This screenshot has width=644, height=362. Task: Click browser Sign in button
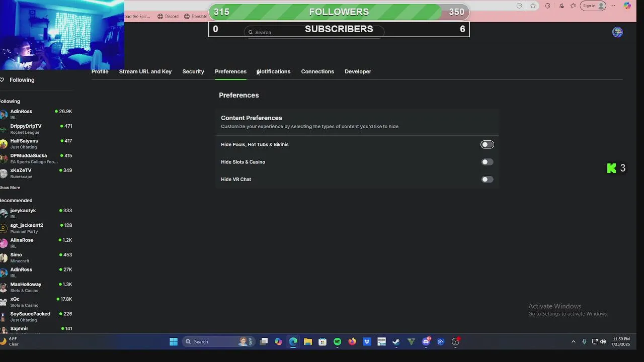click(x=593, y=6)
